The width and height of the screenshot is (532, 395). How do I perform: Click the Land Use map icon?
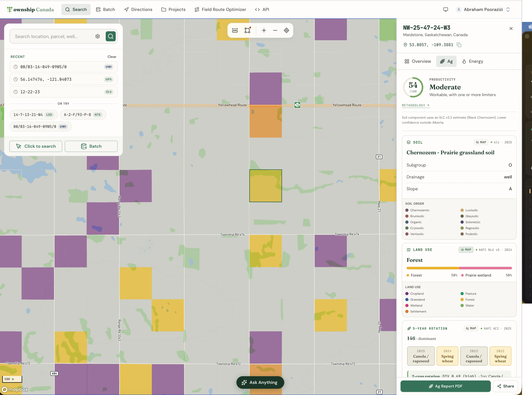tap(408, 250)
